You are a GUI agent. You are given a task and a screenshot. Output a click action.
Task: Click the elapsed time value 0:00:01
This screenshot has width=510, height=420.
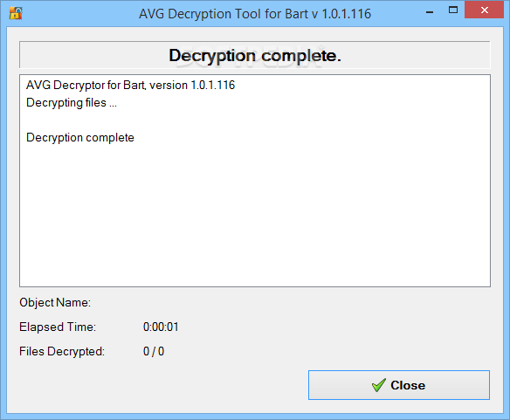point(161,327)
